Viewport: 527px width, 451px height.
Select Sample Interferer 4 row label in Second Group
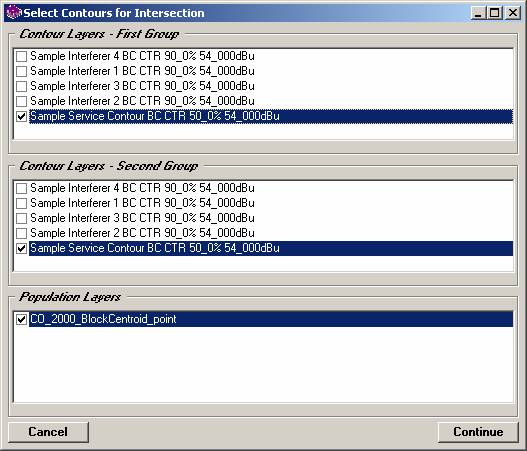pos(142,188)
